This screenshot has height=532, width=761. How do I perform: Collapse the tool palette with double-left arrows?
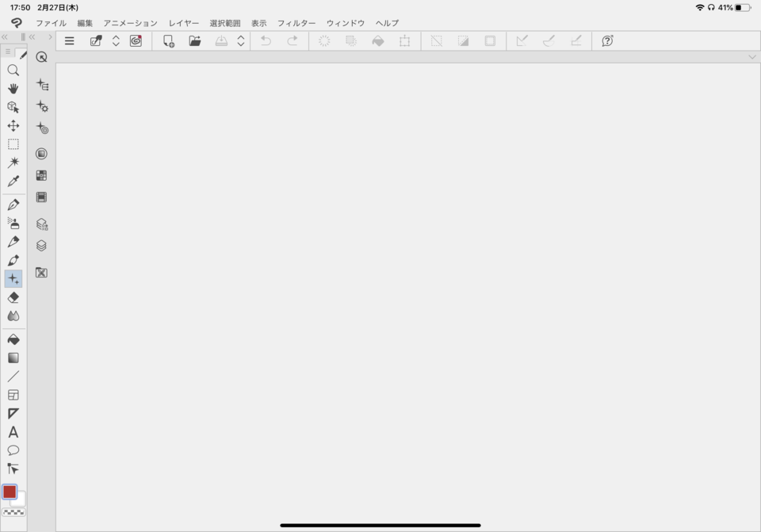(x=5, y=36)
